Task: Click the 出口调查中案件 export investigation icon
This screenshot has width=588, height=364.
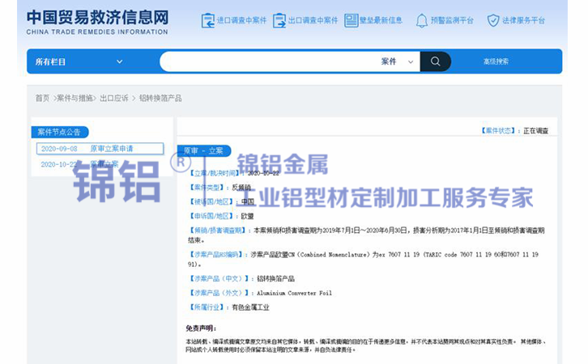Action: (x=279, y=20)
